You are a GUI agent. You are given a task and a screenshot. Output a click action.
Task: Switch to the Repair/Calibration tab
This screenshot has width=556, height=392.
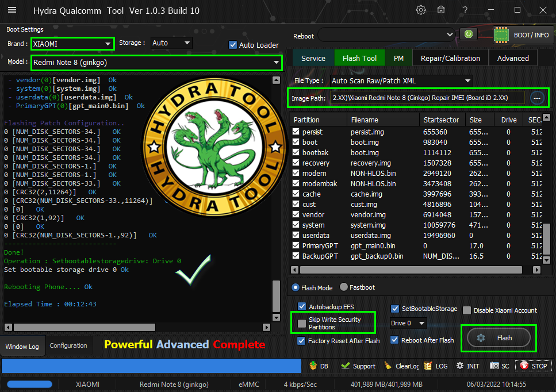(450, 58)
